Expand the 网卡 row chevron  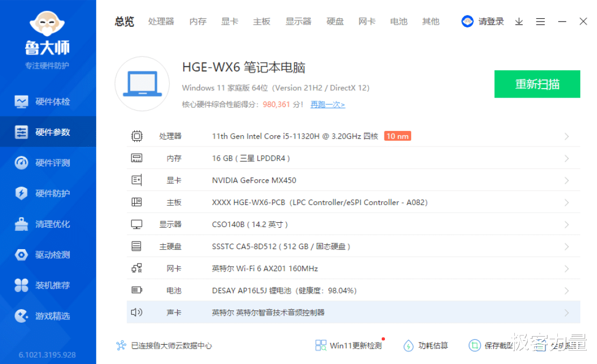566,269
